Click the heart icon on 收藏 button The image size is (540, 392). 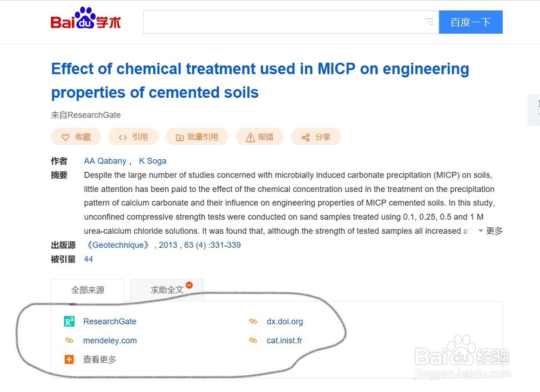[65, 137]
